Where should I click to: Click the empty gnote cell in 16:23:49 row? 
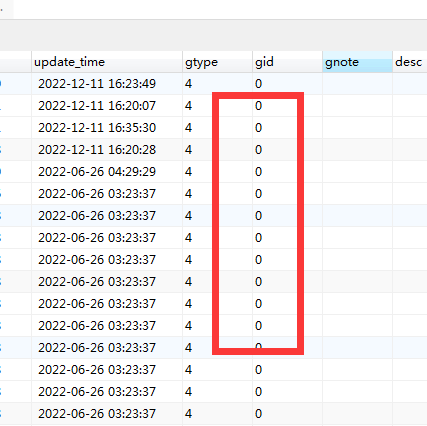357,84
